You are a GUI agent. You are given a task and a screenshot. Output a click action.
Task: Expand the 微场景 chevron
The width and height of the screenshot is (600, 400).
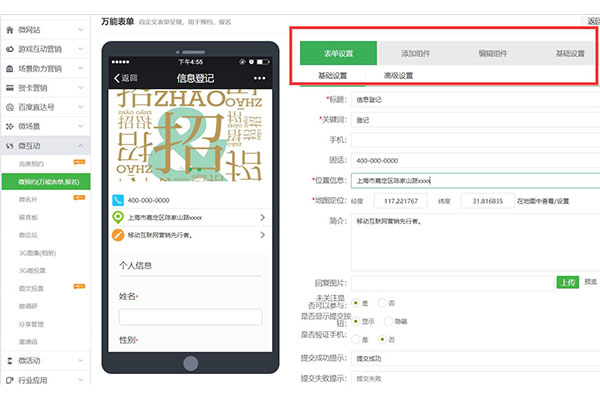point(81,126)
